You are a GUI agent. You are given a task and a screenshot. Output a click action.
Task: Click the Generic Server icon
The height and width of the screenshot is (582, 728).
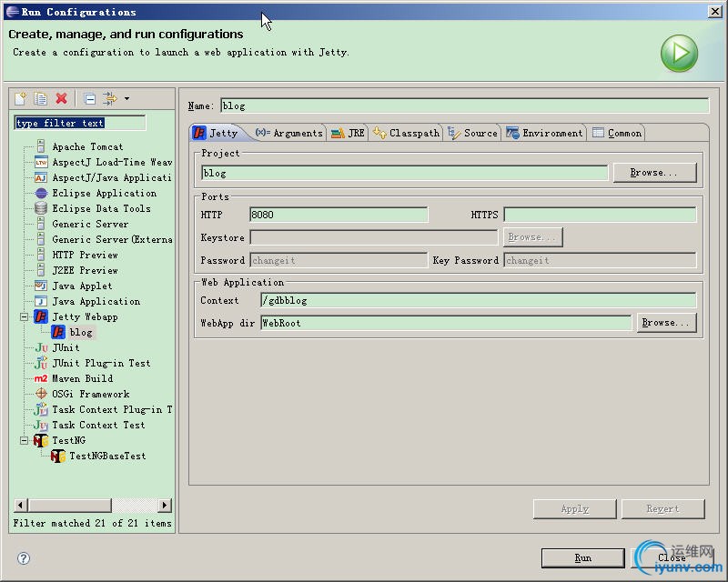point(41,224)
